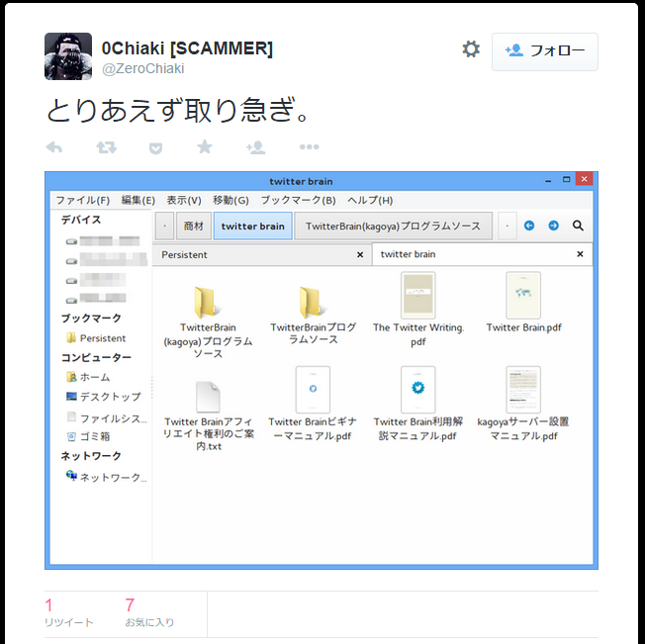Screen dimensions: 645x644
Task: Open the 0Chiaki profile avatar
Action: (x=68, y=56)
